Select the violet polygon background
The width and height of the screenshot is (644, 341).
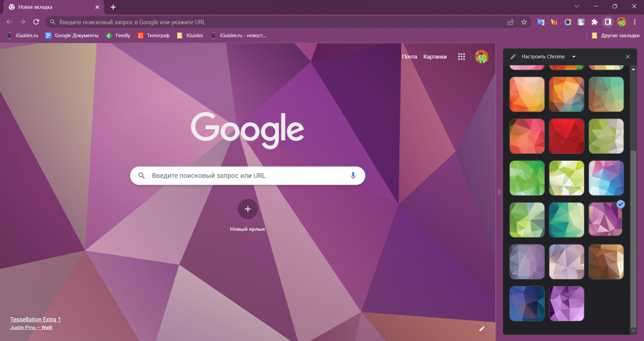(x=566, y=304)
